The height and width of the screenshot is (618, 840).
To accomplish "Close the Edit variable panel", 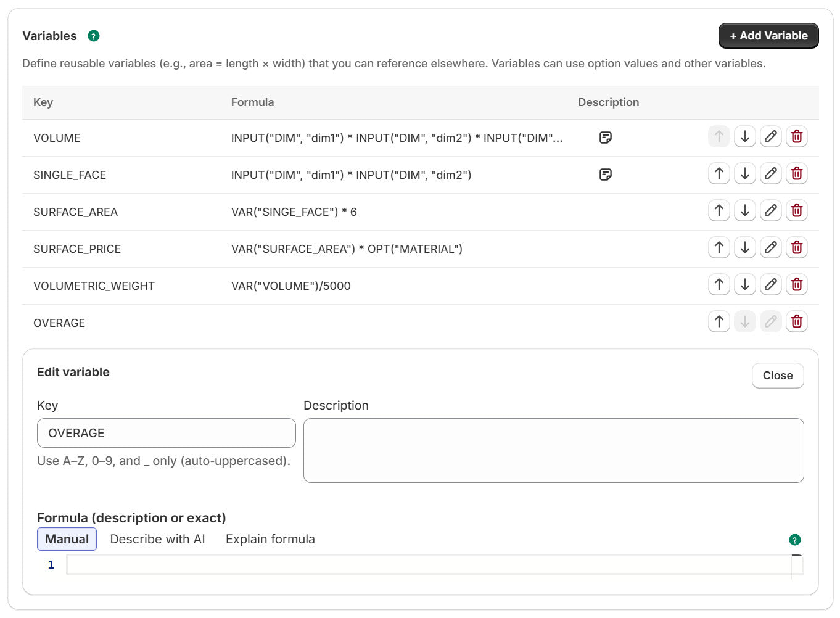I will tap(778, 376).
